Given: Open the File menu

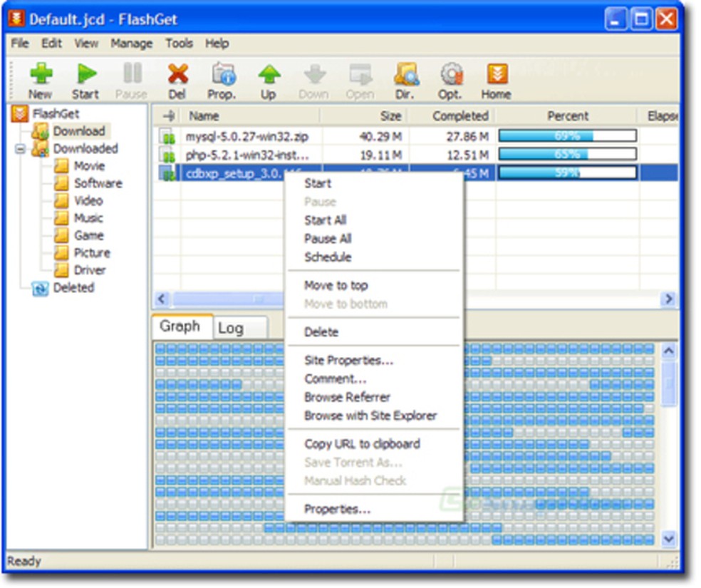Looking at the screenshot, I should pyautogui.click(x=20, y=43).
